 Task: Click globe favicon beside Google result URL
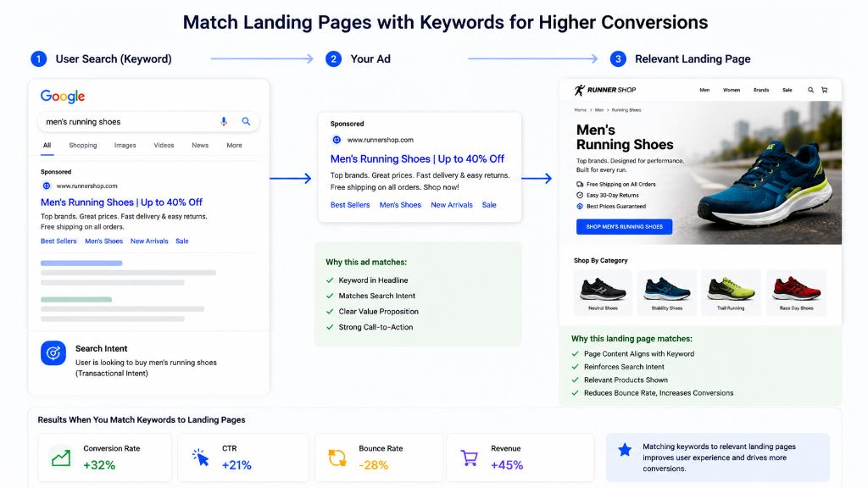47,186
